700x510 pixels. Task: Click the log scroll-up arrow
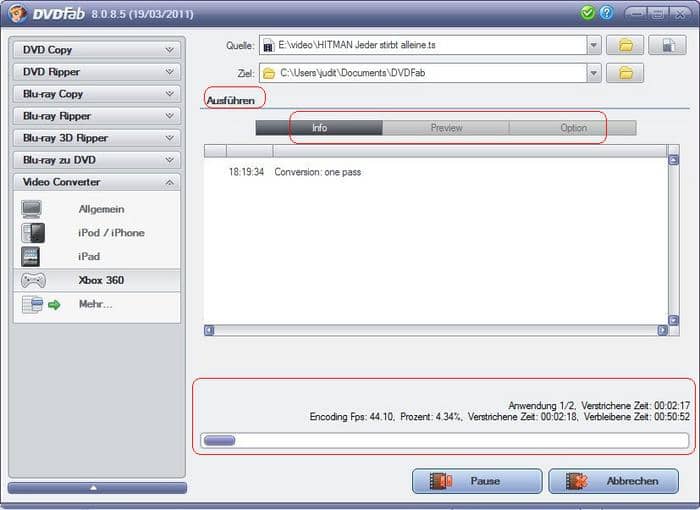[x=674, y=160]
